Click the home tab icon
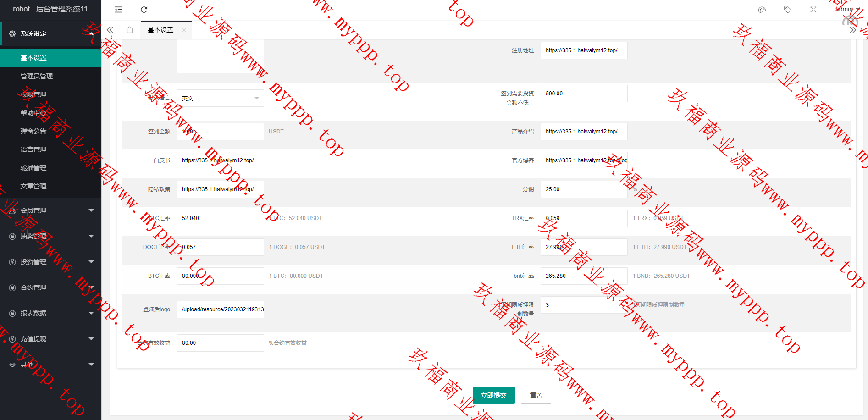This screenshot has height=420, width=868. tap(130, 30)
